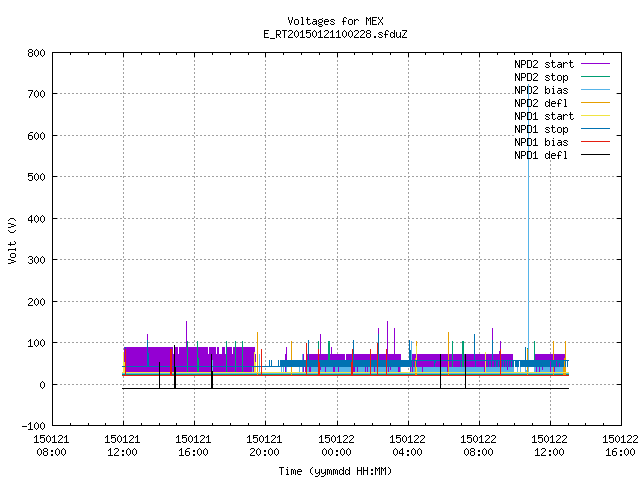Click the Time (yymmdd HH:MM) x-axis label
The image size is (640, 480).
(335, 471)
